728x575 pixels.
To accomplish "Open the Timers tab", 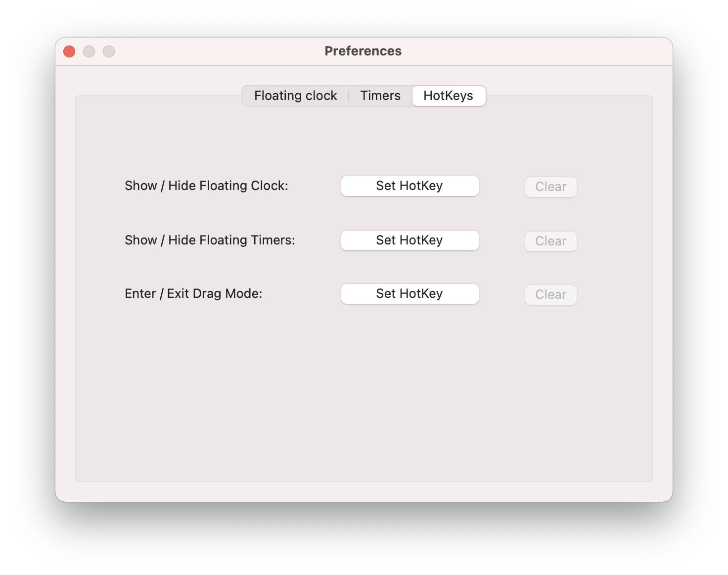I will pos(380,96).
